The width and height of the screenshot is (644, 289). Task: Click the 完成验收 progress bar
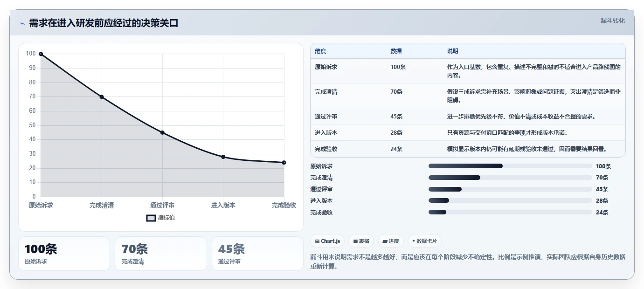[x=510, y=213]
